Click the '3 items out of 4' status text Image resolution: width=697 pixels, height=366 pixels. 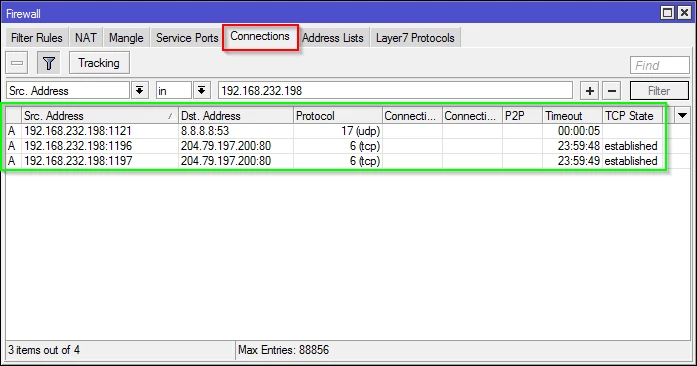point(44,350)
